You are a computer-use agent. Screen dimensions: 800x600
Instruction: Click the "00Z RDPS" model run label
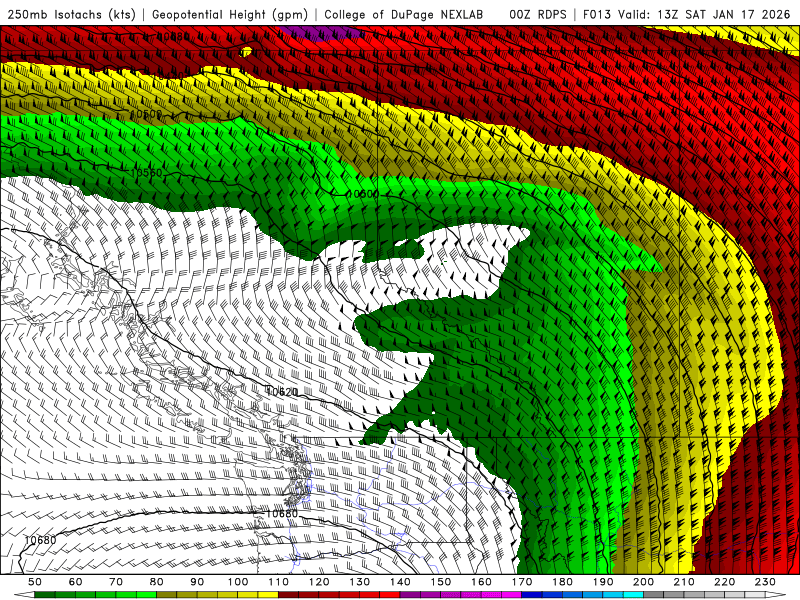point(538,14)
